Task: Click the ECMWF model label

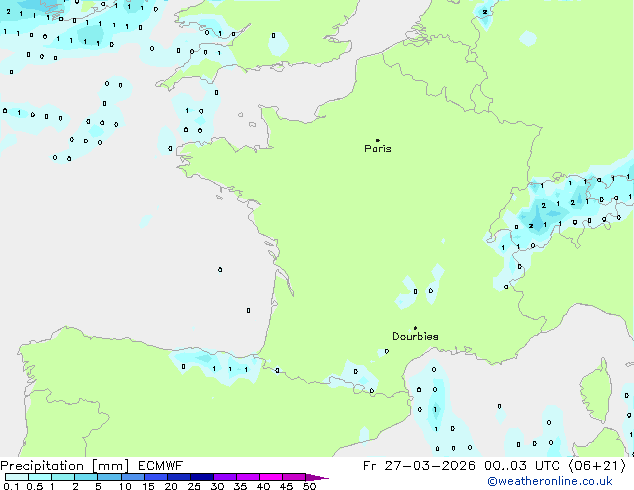Action: pos(161,466)
